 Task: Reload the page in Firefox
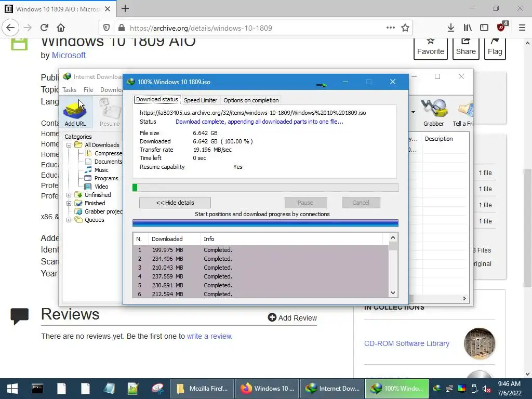pos(45,28)
